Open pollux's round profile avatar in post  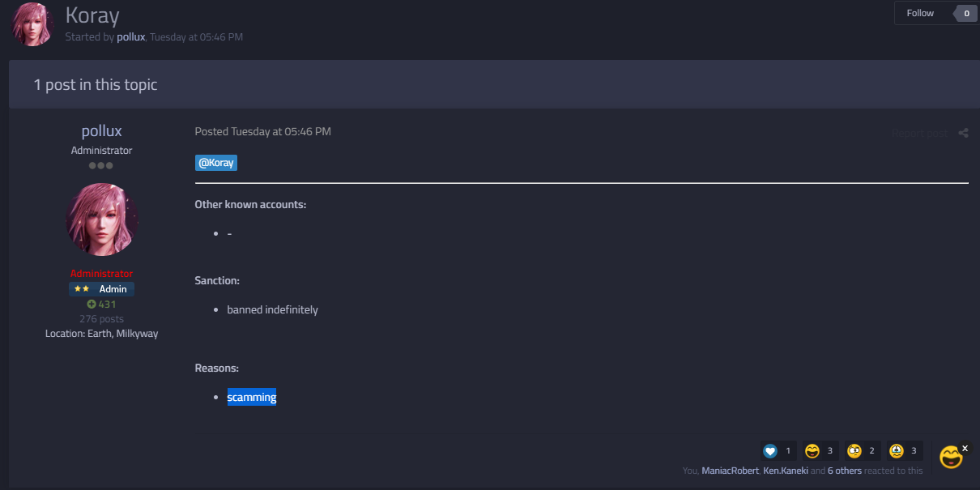[x=102, y=219]
